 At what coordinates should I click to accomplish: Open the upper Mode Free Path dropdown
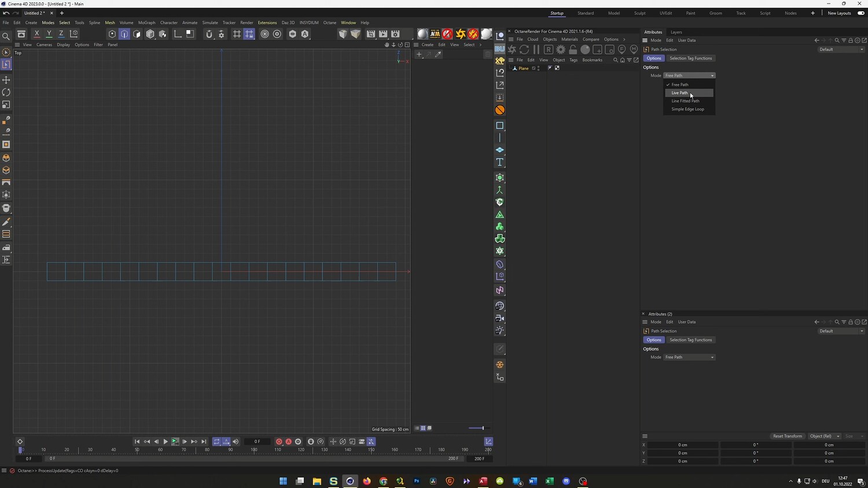(x=689, y=76)
